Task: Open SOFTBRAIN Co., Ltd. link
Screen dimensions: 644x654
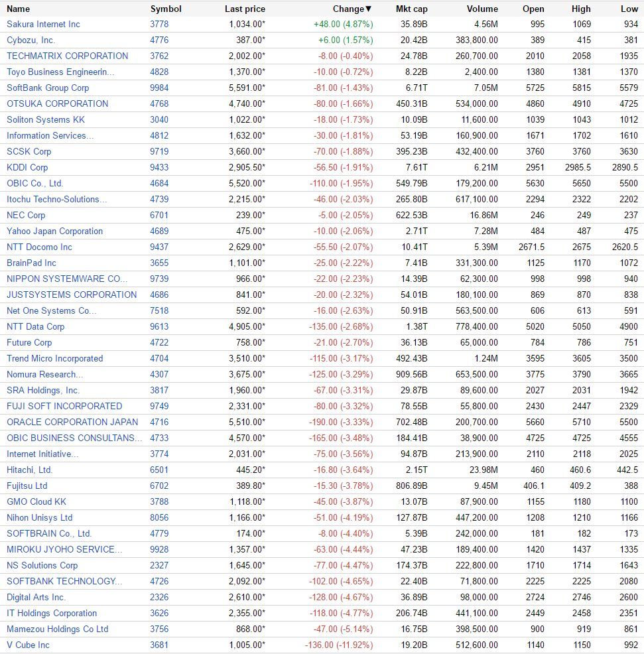Action: (49, 533)
